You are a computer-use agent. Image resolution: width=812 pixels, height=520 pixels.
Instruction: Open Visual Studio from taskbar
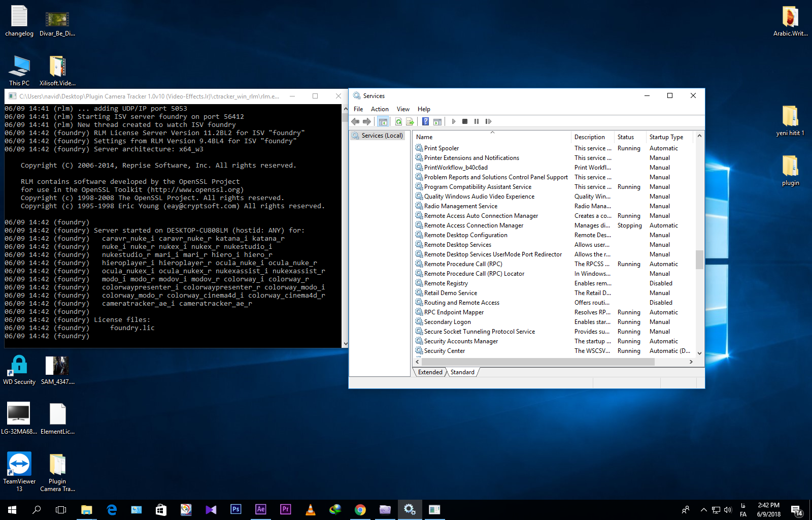211,510
